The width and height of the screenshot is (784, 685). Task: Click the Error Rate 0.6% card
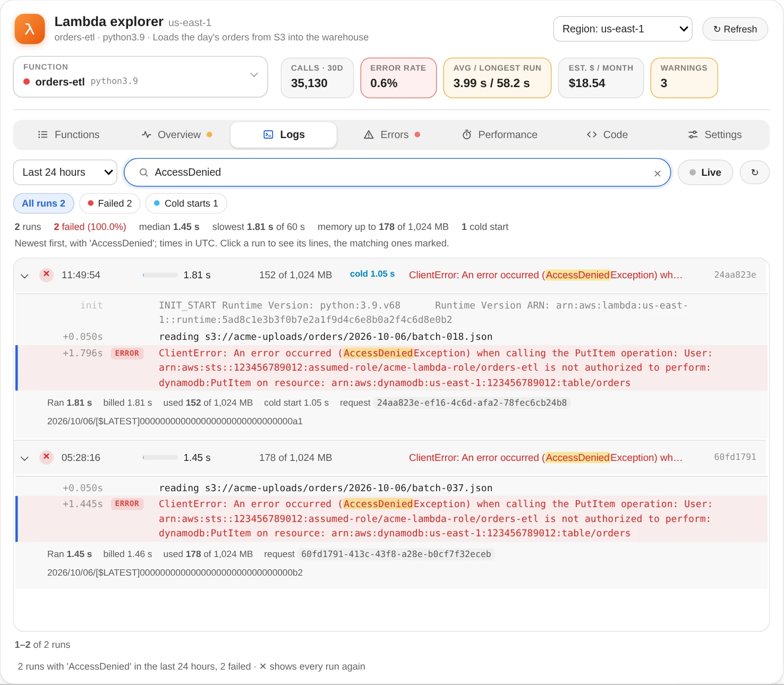398,78
